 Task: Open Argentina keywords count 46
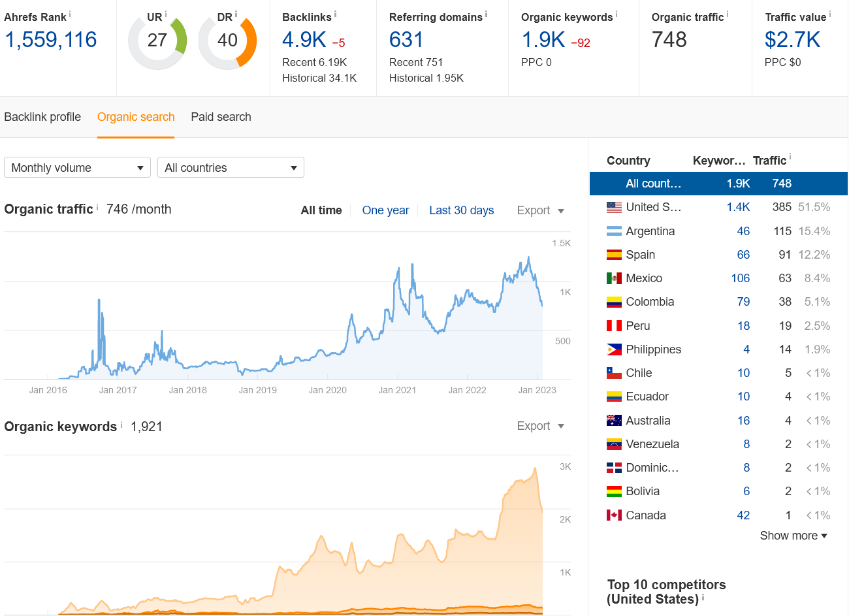tap(743, 231)
